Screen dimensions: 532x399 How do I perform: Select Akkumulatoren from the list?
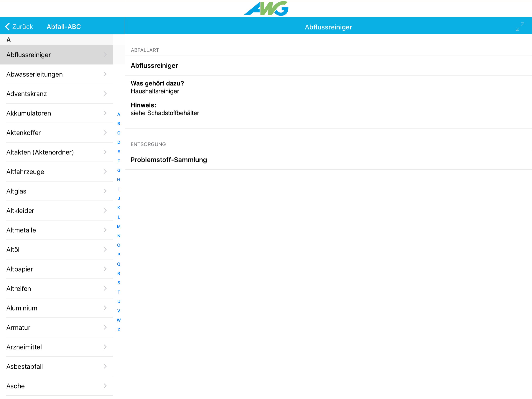56,113
